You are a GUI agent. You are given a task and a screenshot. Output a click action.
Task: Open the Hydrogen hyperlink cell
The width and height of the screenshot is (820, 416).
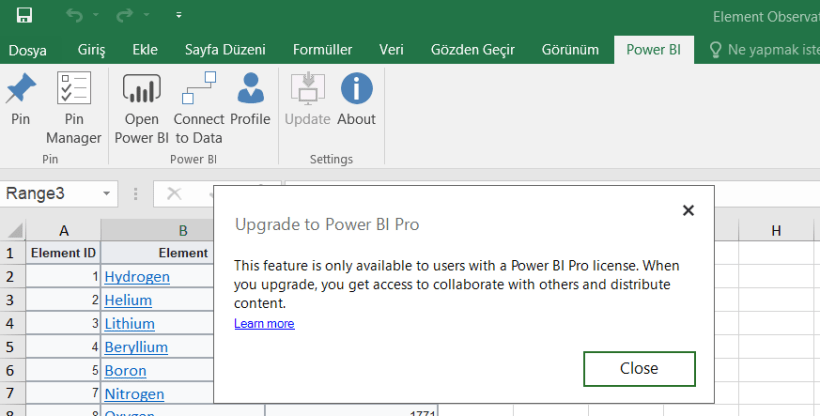pyautogui.click(x=137, y=277)
